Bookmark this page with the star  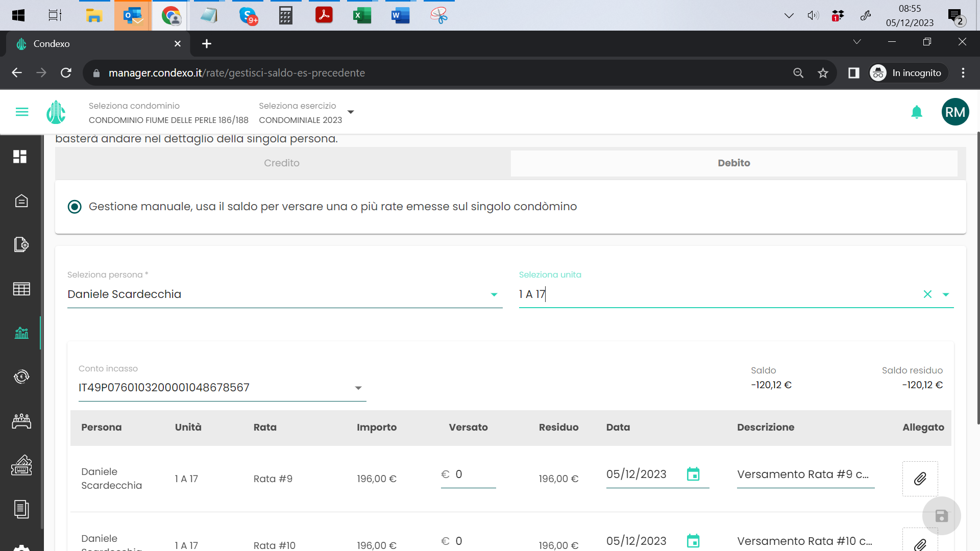pos(823,73)
